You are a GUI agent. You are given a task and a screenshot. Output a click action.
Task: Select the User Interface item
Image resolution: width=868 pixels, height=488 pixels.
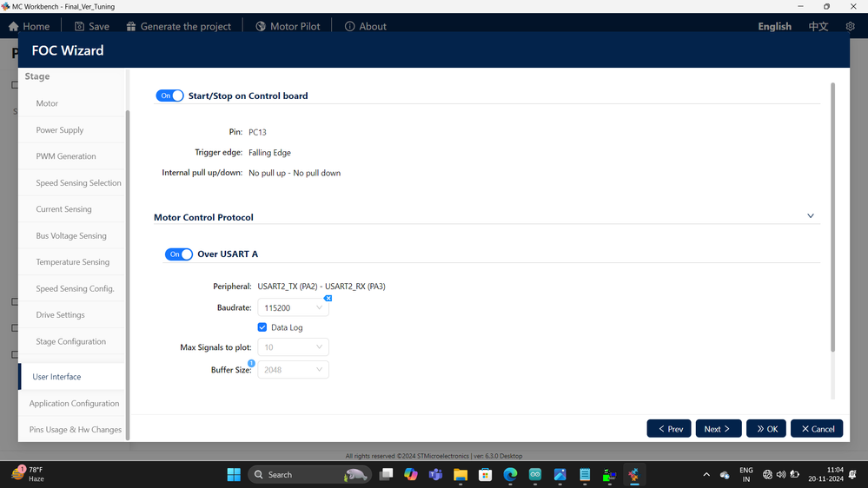(x=72, y=376)
